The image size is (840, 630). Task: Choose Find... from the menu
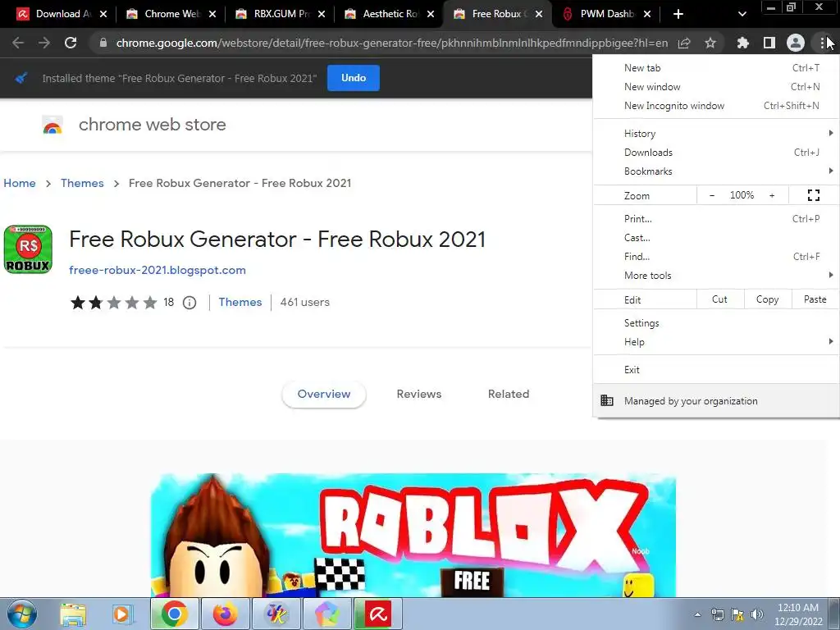(715, 257)
